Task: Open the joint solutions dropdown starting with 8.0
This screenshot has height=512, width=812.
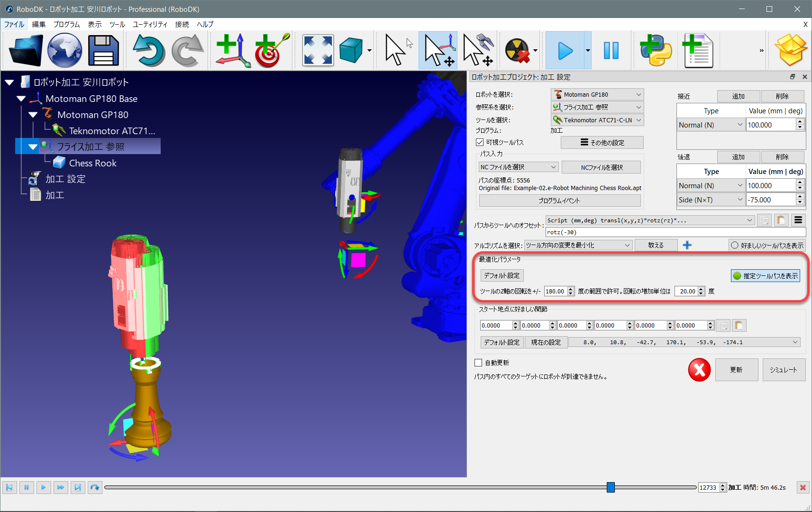Action: click(x=684, y=342)
